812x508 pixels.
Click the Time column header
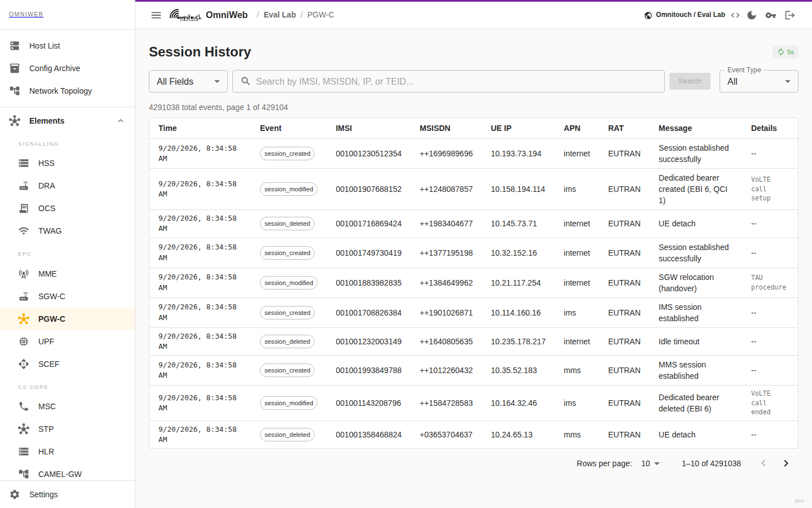tap(167, 128)
